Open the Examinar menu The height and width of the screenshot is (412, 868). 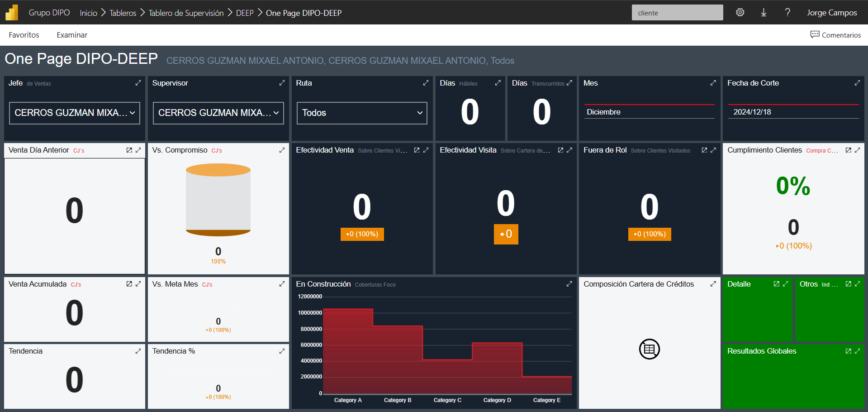click(72, 35)
